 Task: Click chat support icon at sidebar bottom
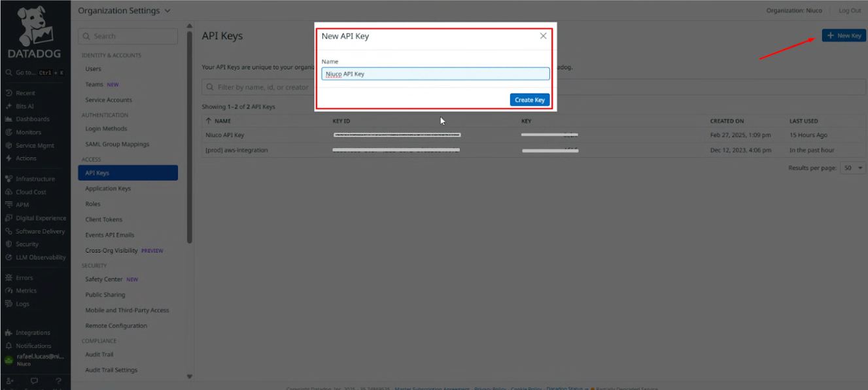(x=34, y=380)
